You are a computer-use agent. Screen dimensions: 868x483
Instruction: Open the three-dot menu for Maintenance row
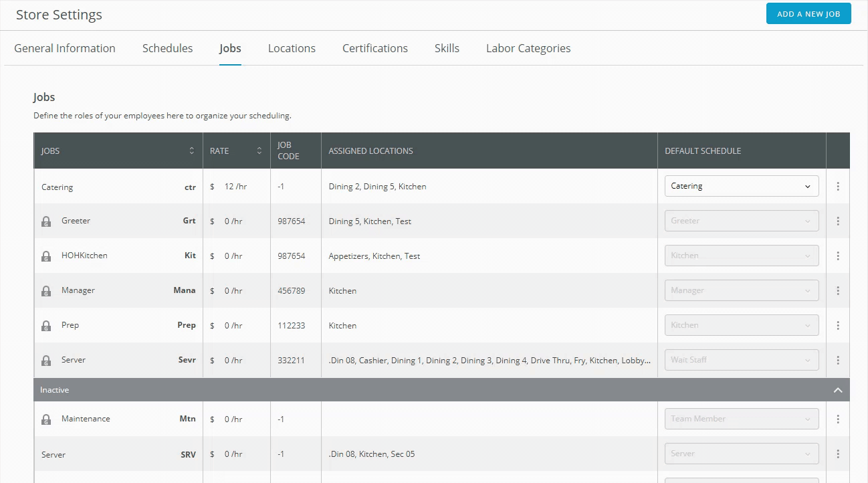pos(838,419)
